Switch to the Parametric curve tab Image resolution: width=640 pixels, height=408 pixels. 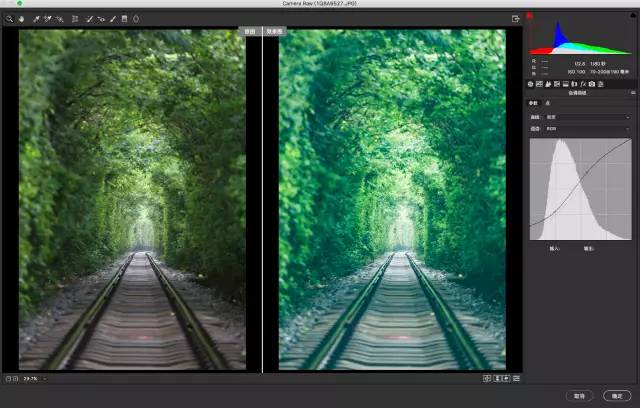(534, 103)
